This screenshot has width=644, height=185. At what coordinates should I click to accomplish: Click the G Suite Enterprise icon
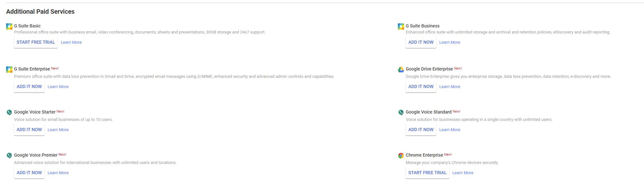[x=9, y=70]
